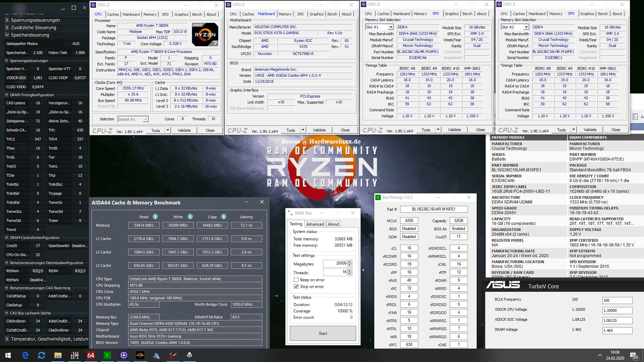
Task: Expand the Spannungssteuerungen section
Action: [7, 20]
